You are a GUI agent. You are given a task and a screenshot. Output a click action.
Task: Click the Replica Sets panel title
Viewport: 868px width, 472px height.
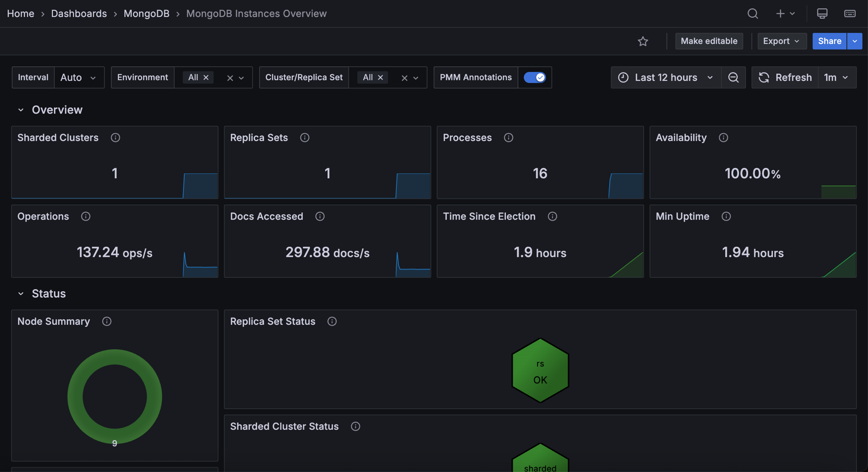tap(259, 138)
